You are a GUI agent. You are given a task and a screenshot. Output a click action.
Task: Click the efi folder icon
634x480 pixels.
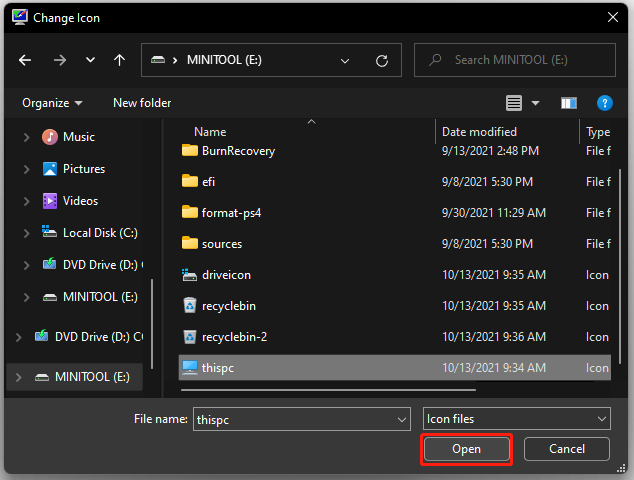click(x=190, y=181)
